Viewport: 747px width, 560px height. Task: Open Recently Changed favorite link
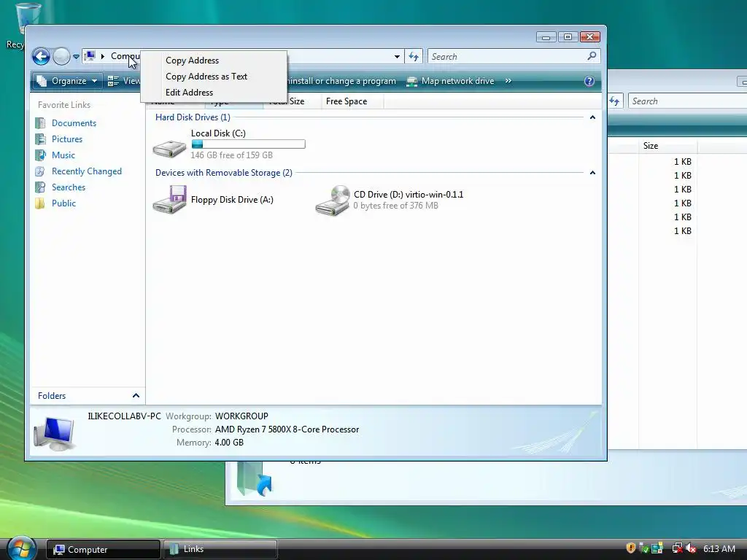[86, 171]
